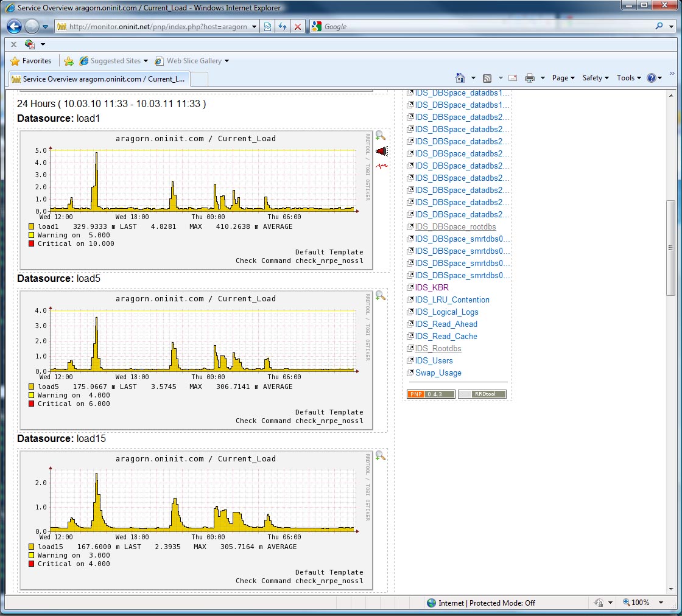The height and width of the screenshot is (616, 682).
Task: Open IDS_Users link
Action: click(x=434, y=360)
